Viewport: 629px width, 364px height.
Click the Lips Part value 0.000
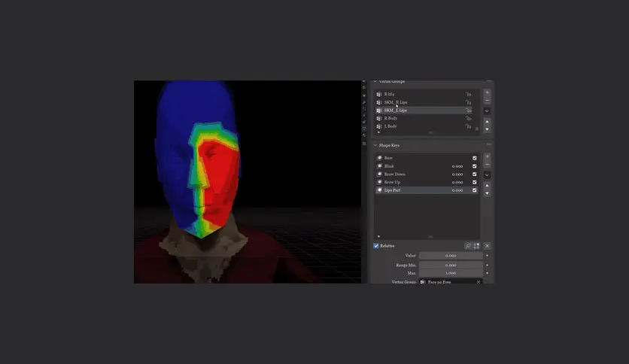[x=457, y=190]
